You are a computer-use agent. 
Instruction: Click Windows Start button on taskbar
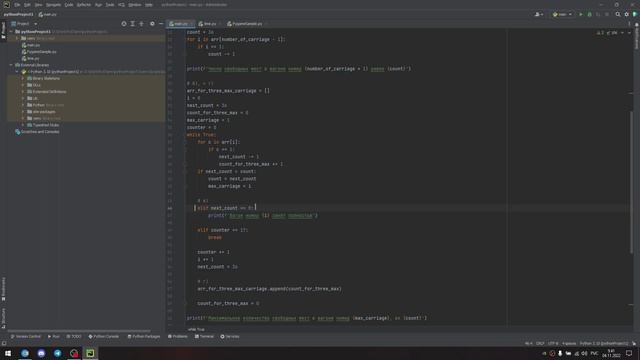pos(8,353)
